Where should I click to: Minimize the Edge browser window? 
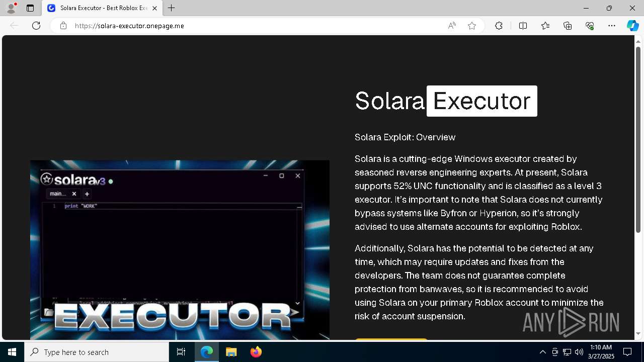click(x=586, y=8)
